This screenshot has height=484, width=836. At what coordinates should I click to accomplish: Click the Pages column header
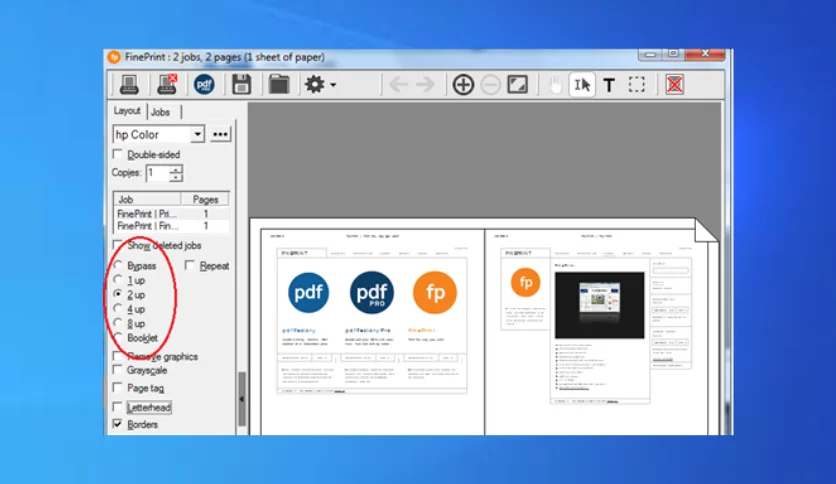pos(205,199)
